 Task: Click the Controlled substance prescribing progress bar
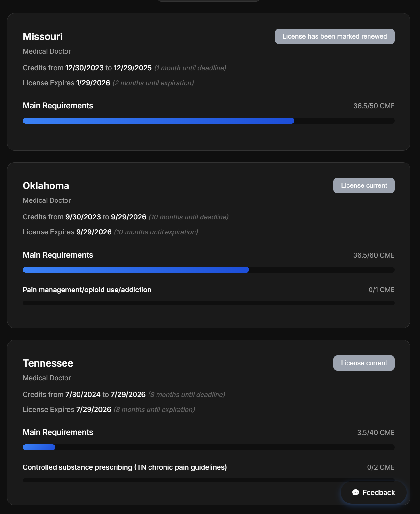pyautogui.click(x=179, y=480)
